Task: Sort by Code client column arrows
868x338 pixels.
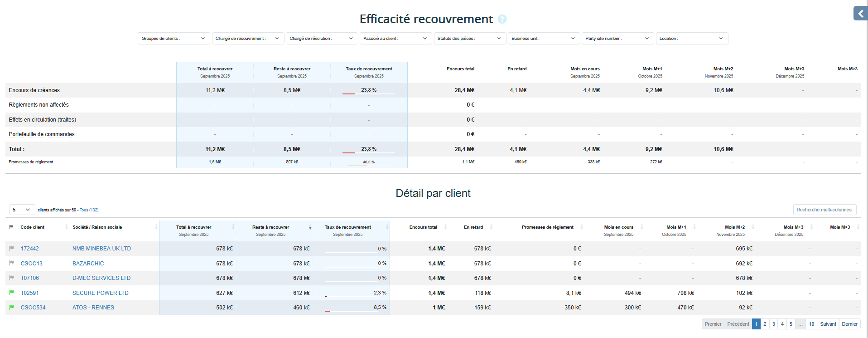Action: pyautogui.click(x=67, y=227)
